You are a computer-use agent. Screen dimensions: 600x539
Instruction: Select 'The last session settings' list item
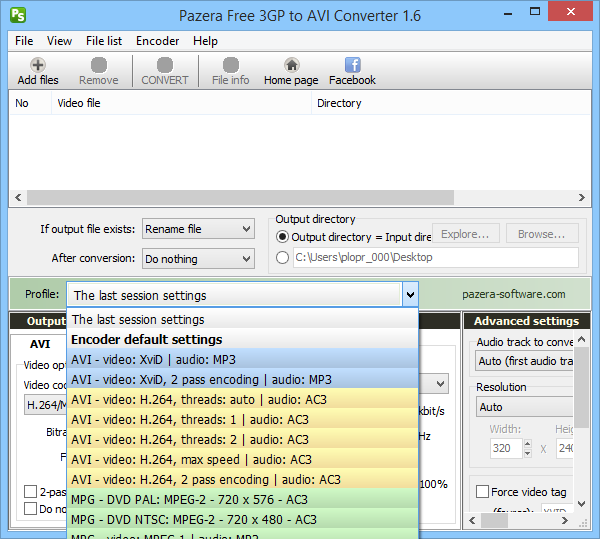(243, 319)
